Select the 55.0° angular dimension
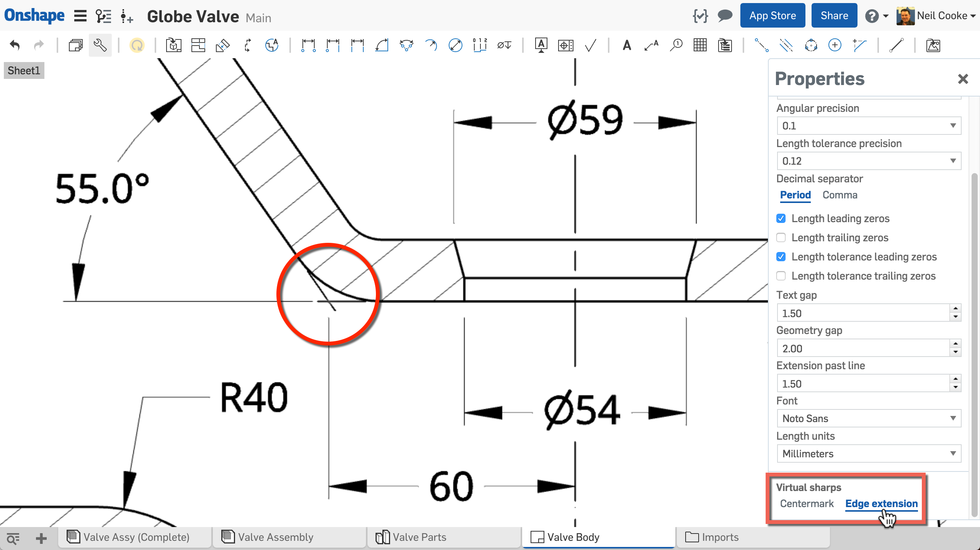 click(103, 188)
